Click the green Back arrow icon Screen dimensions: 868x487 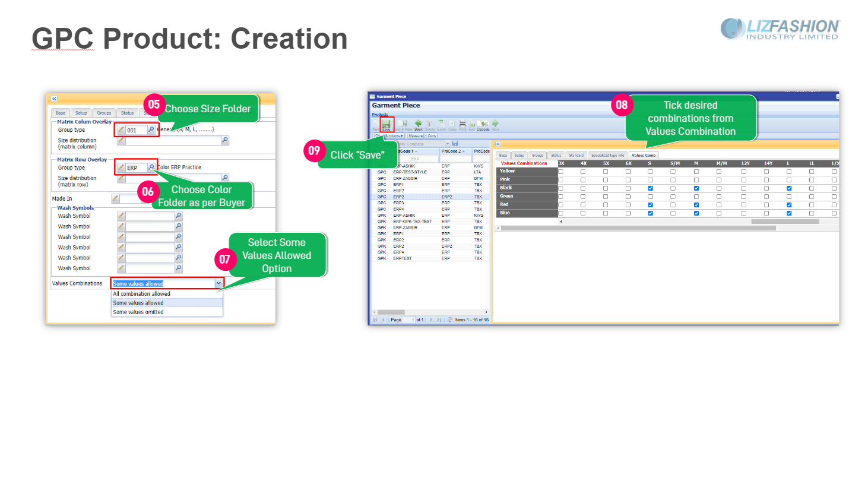pos(418,124)
